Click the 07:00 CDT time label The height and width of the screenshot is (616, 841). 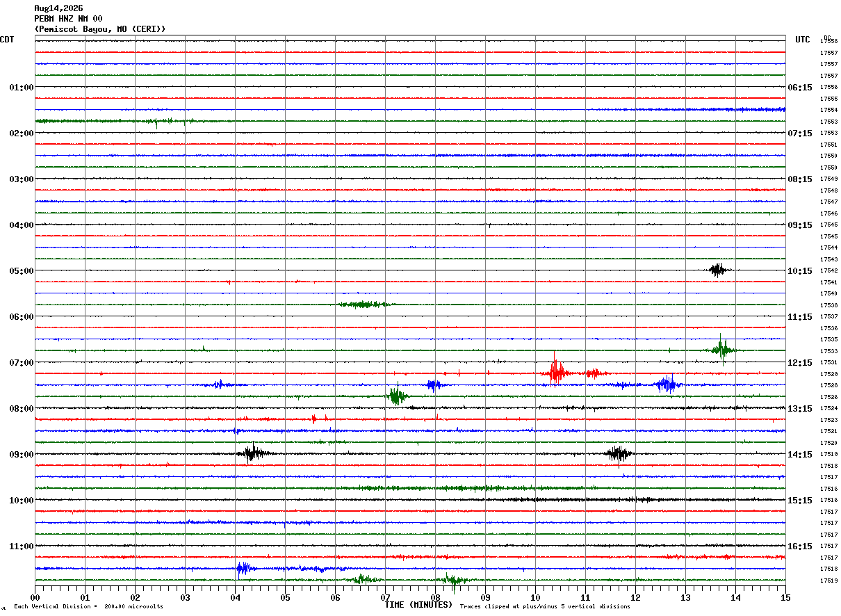point(21,363)
